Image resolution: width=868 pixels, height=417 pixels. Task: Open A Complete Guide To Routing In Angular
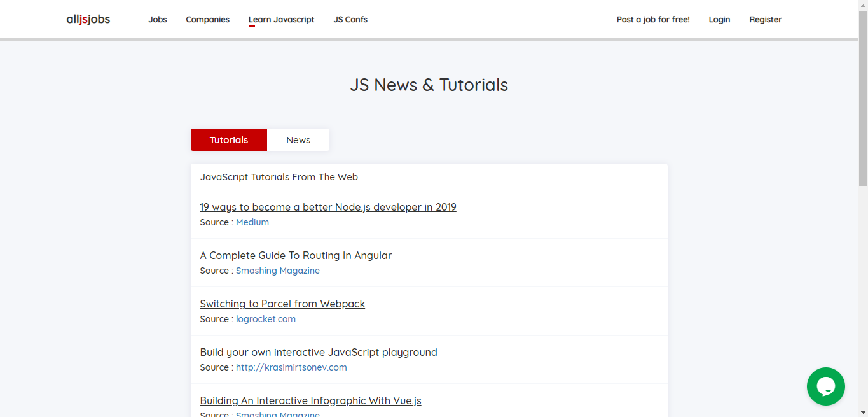pyautogui.click(x=296, y=255)
